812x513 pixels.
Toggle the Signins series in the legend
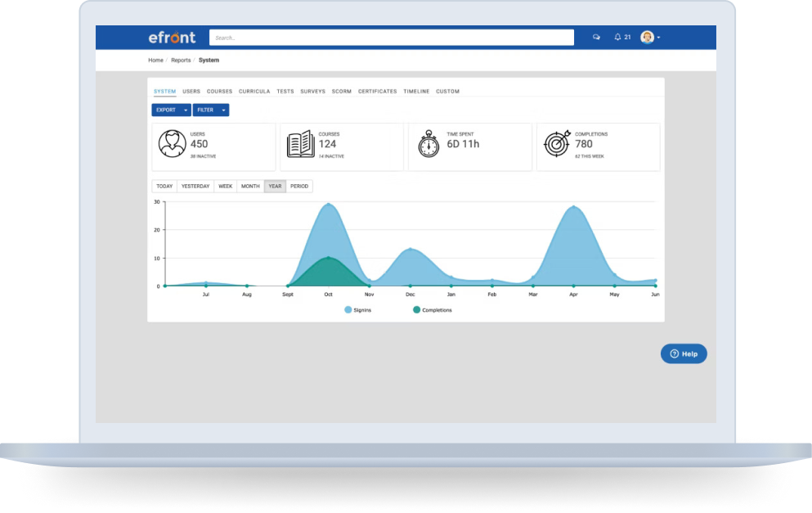pos(358,309)
